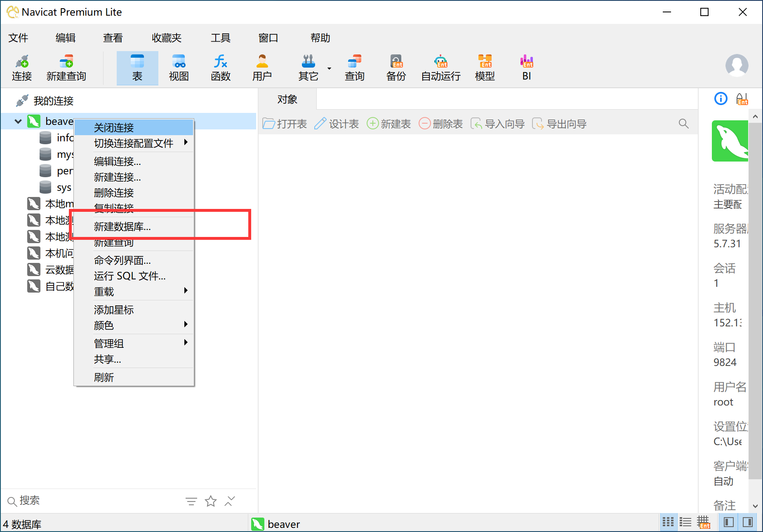Choose 命令列界面... from the context menu

point(134,260)
